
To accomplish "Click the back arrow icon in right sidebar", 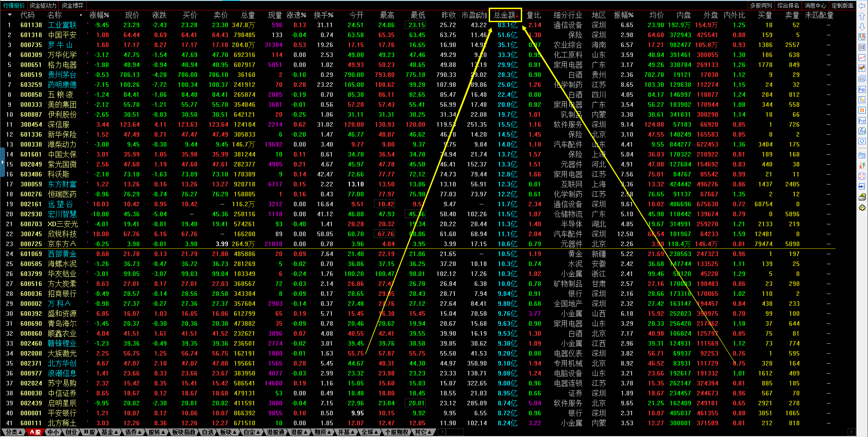I will (x=862, y=6).
